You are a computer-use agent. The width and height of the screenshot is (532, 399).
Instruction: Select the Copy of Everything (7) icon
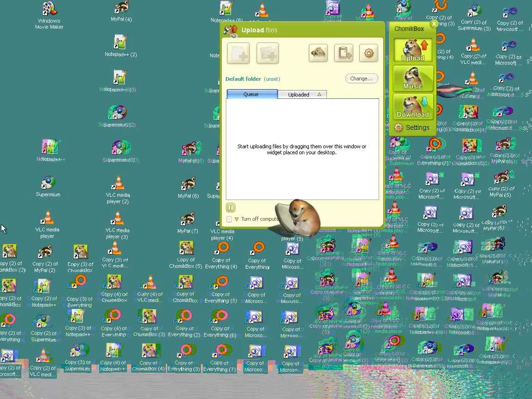tap(219, 358)
